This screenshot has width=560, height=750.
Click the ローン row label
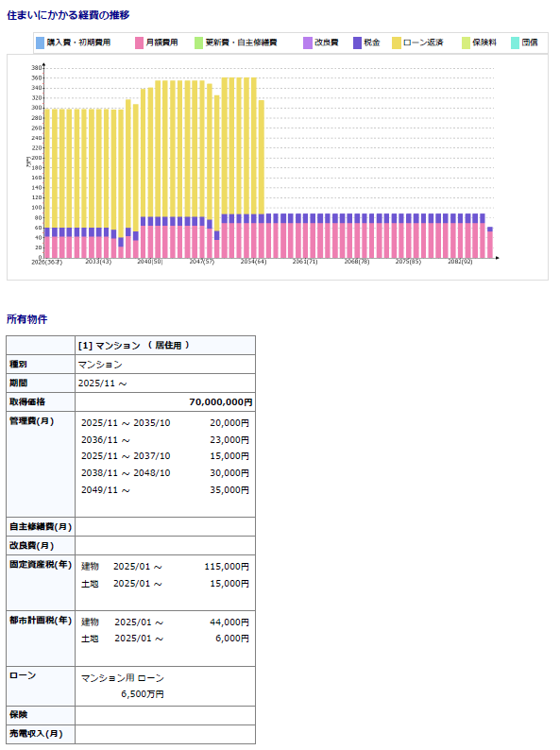[23, 675]
